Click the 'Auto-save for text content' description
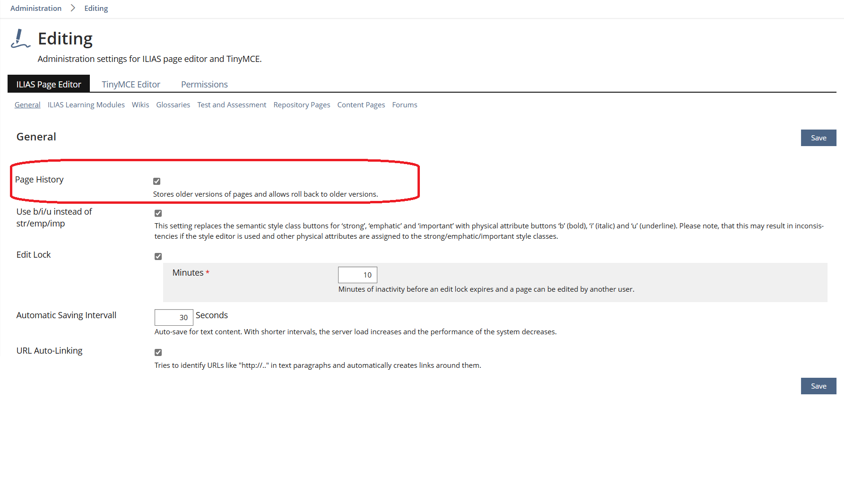The width and height of the screenshot is (844, 504). click(356, 331)
